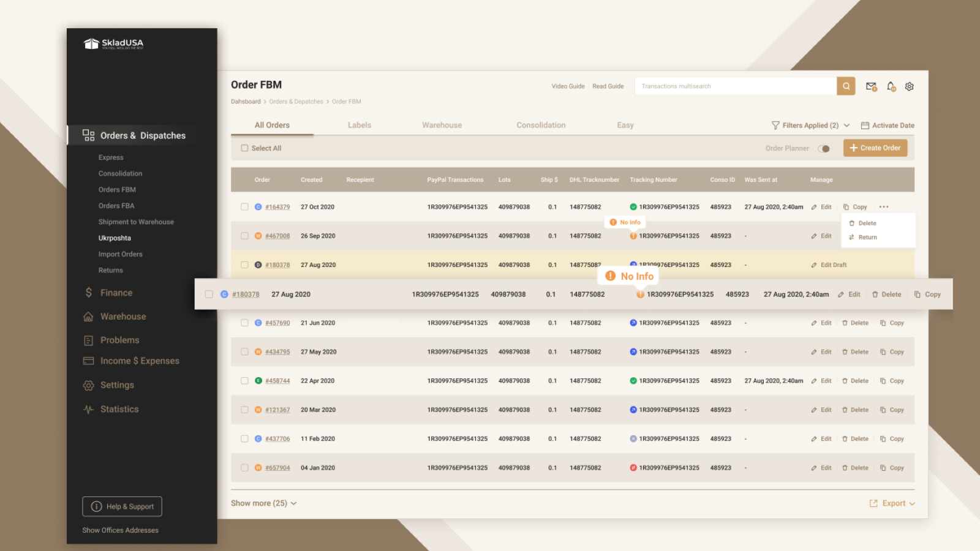Open Finance section with dollar icon
The width and height of the screenshot is (980, 551).
[108, 293]
